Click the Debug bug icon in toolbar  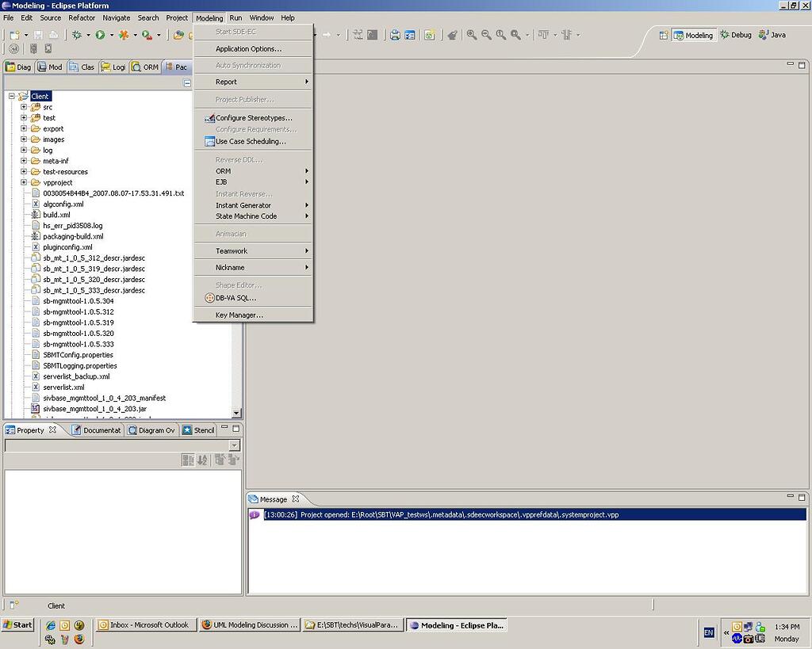76,35
